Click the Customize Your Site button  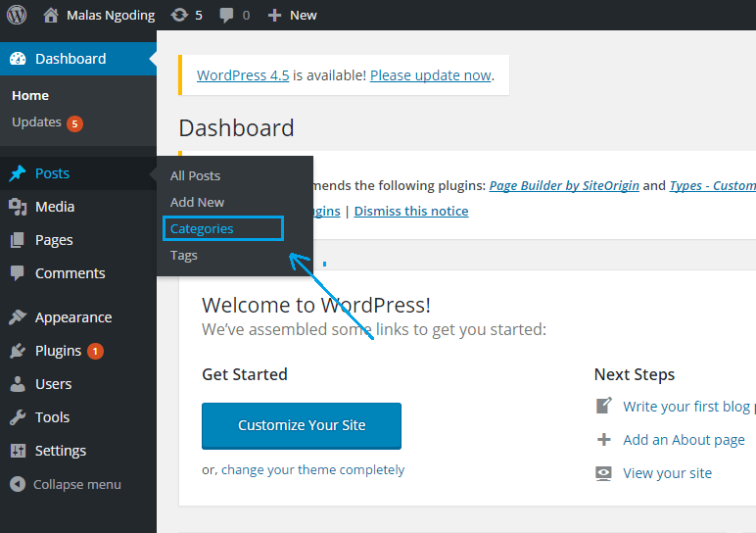pyautogui.click(x=302, y=425)
